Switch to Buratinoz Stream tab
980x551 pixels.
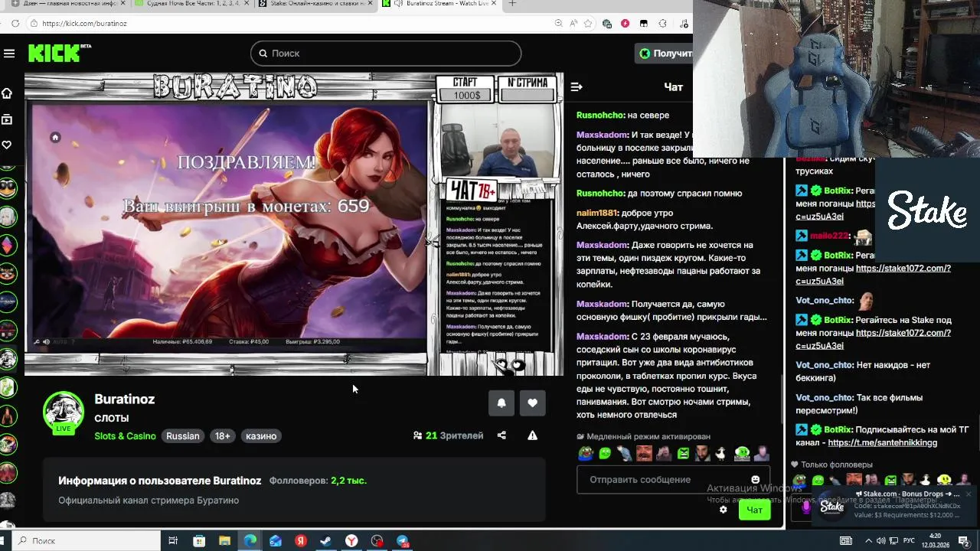coord(439,4)
